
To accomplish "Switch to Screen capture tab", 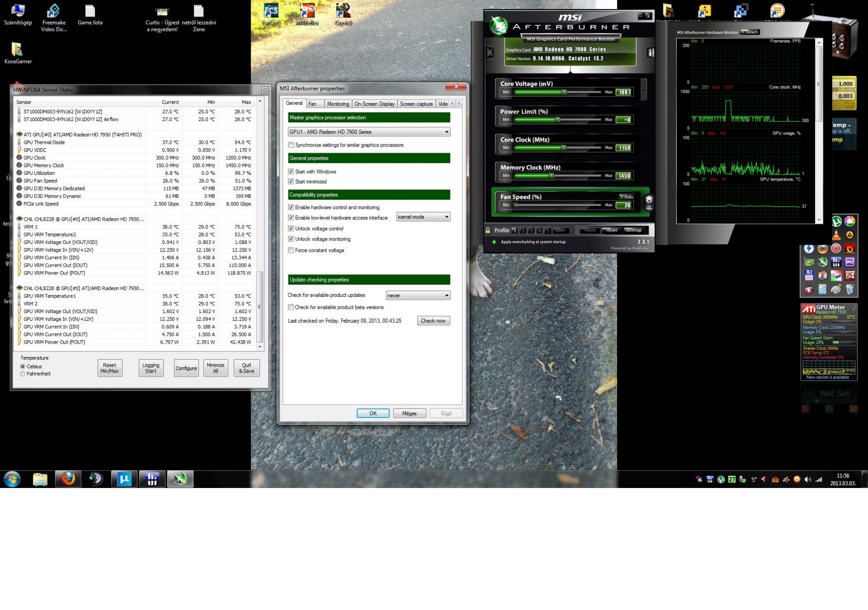I will coord(416,104).
